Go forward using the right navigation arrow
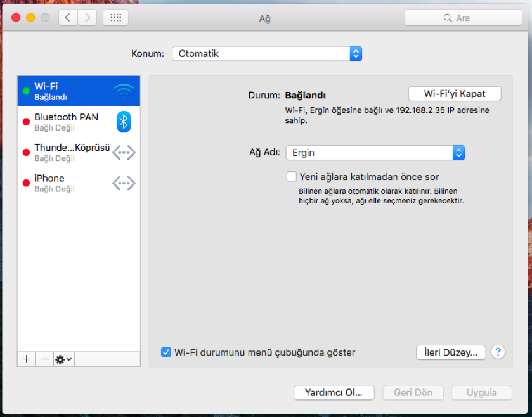 tap(87, 17)
